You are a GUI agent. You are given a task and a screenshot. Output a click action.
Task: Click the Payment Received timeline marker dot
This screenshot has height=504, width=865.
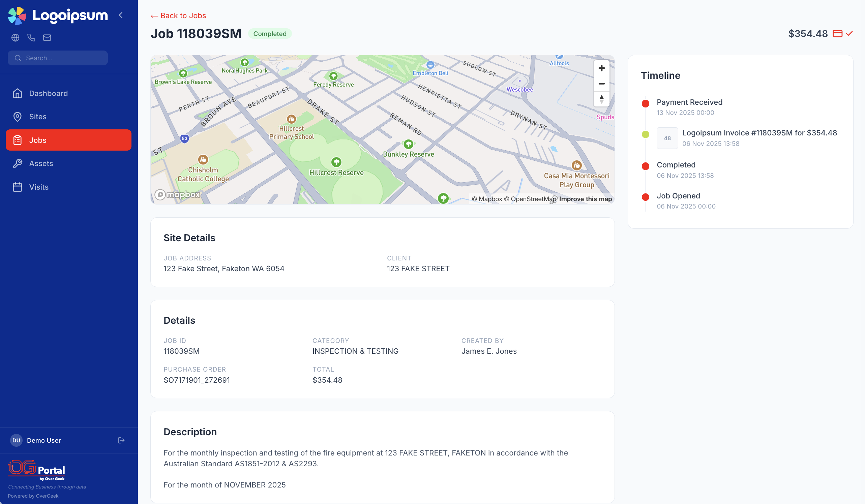point(646,103)
